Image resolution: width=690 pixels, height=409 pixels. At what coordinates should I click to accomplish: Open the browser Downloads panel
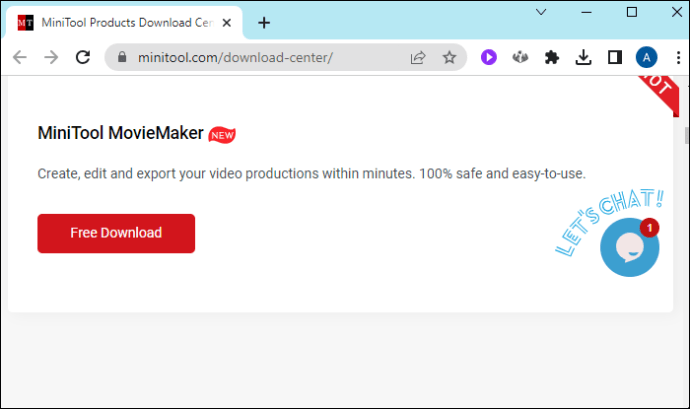(583, 58)
